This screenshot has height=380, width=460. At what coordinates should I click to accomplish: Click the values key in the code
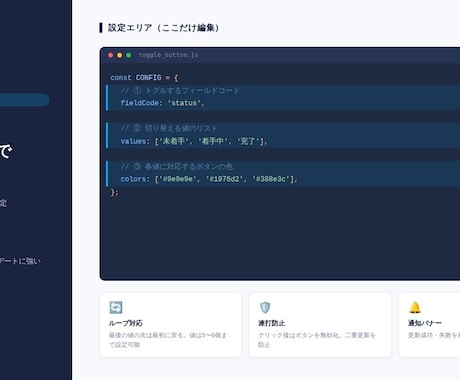pos(133,141)
